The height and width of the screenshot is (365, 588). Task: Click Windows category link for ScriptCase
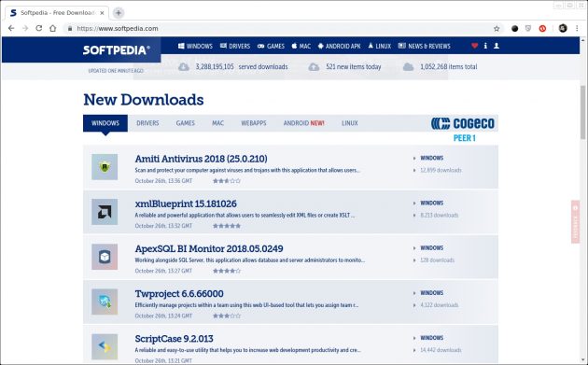tap(431, 338)
